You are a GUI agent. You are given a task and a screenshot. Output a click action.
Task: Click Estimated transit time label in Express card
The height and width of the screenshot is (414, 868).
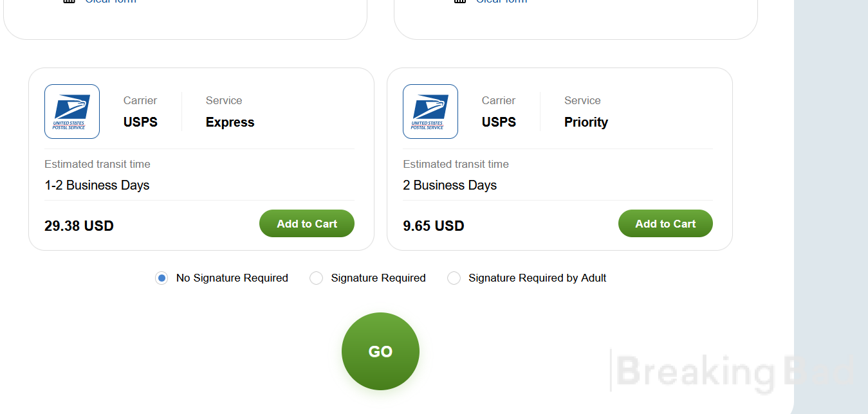click(x=97, y=164)
